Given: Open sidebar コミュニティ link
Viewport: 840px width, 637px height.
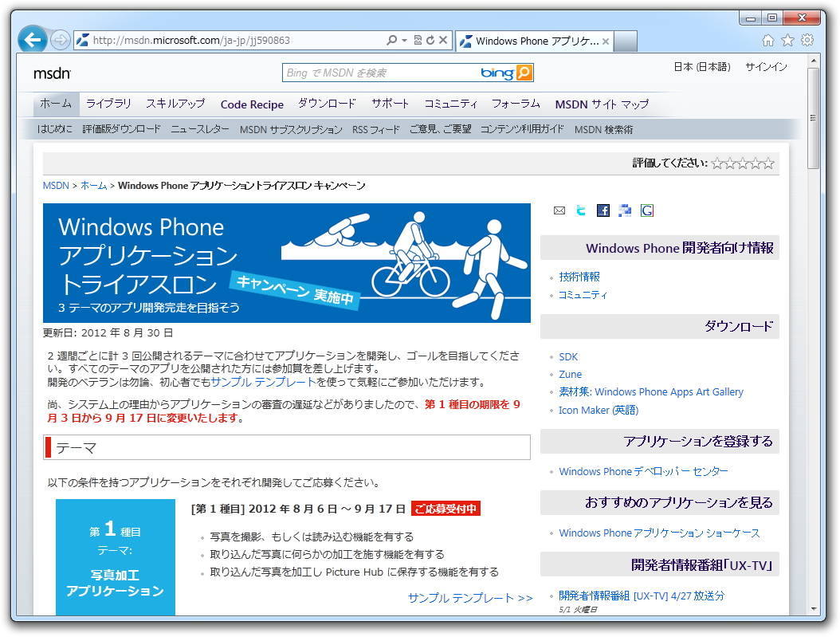Looking at the screenshot, I should click(x=583, y=295).
